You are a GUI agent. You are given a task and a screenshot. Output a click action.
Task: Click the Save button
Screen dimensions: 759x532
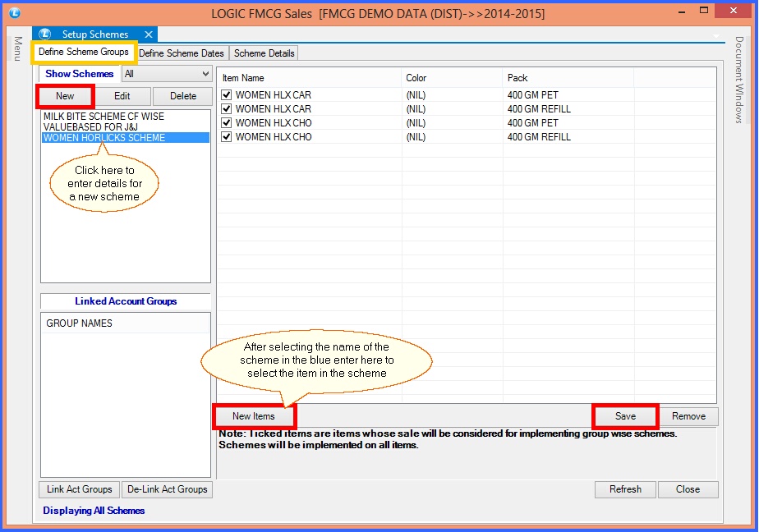pos(625,416)
